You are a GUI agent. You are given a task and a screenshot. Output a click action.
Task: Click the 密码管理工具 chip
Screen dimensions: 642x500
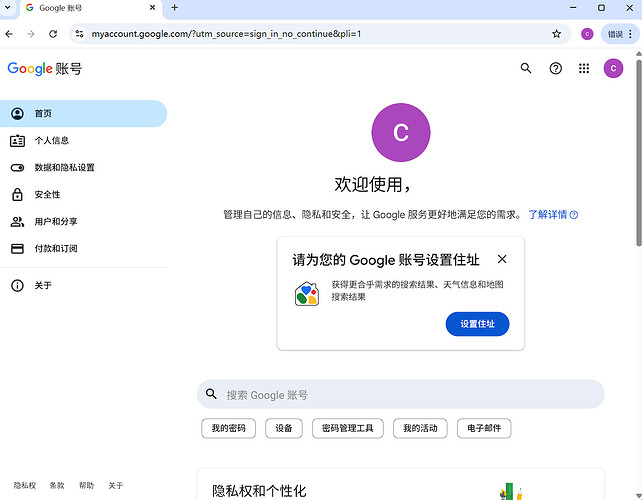(347, 428)
